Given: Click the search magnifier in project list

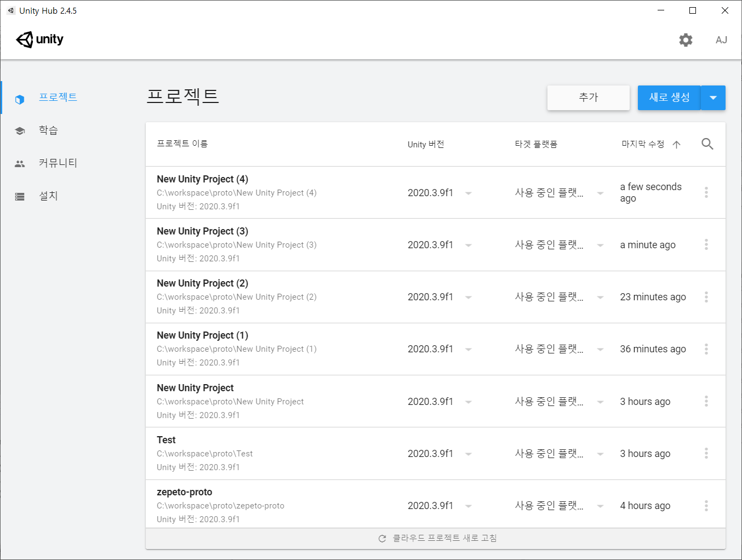Looking at the screenshot, I should coord(707,144).
